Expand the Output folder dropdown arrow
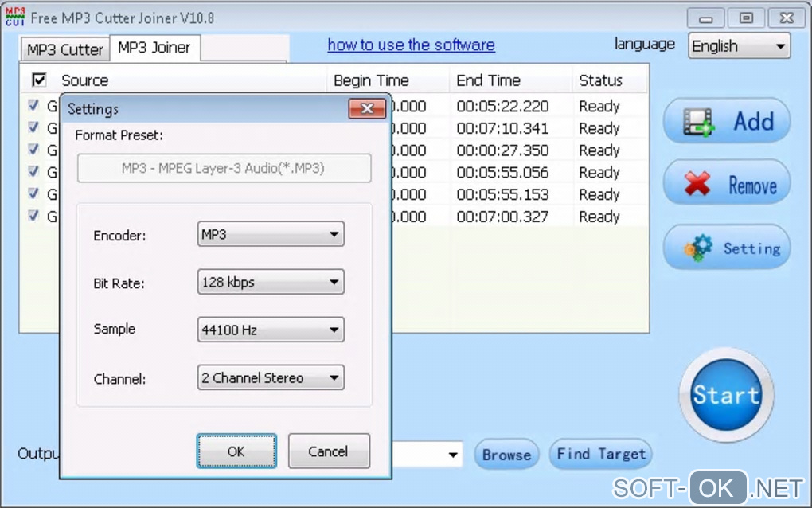 coord(453,455)
